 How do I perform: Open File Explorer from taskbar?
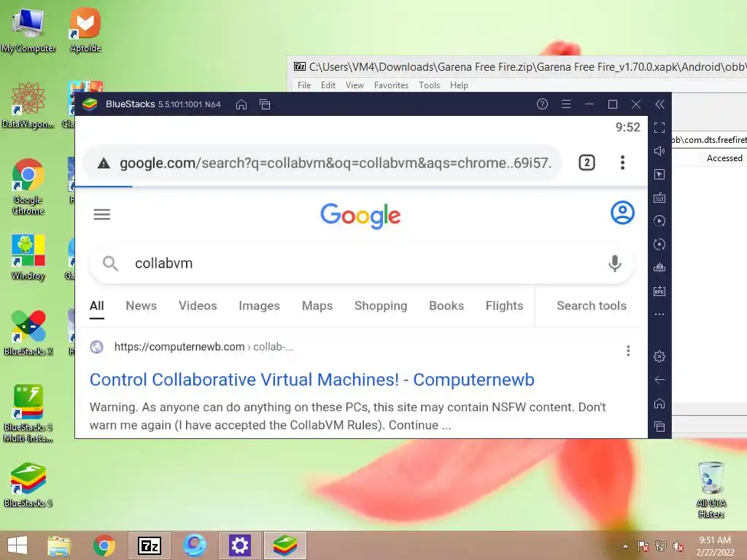point(59,545)
